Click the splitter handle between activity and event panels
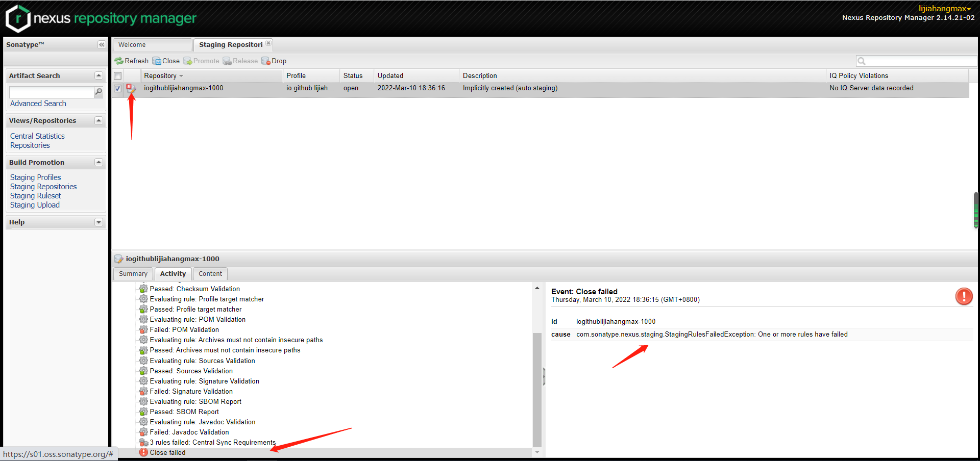Image resolution: width=980 pixels, height=461 pixels. click(544, 376)
